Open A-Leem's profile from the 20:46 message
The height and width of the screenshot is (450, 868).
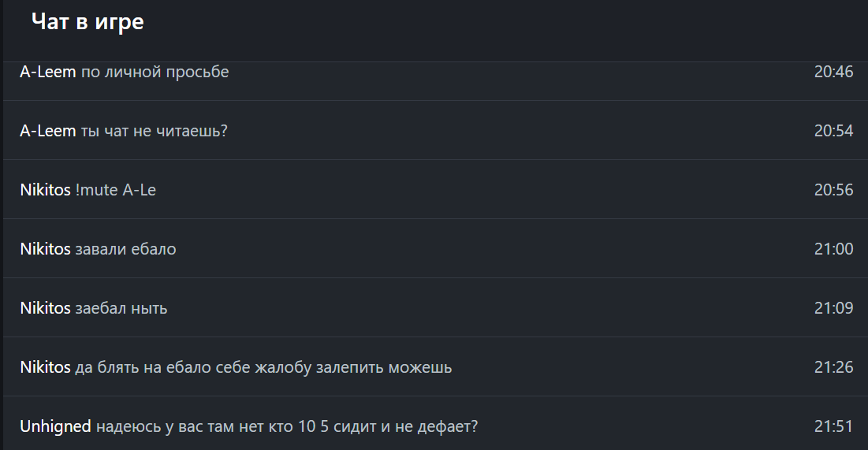coord(47,72)
